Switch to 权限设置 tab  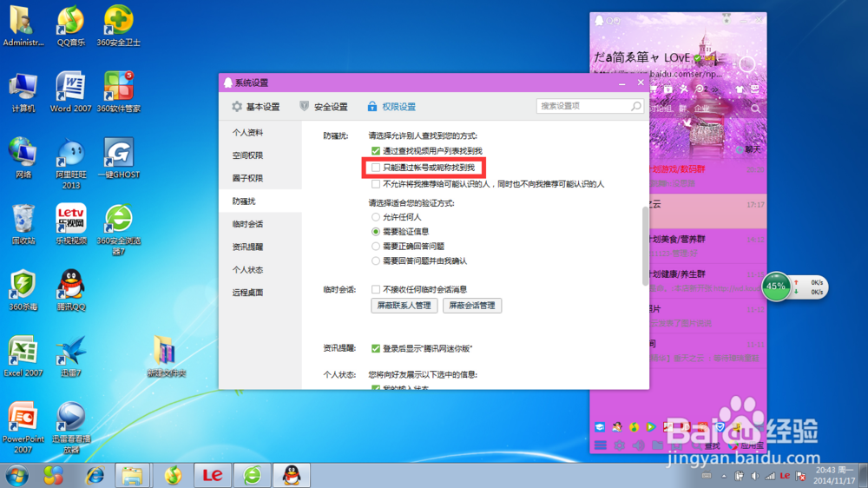tap(392, 106)
